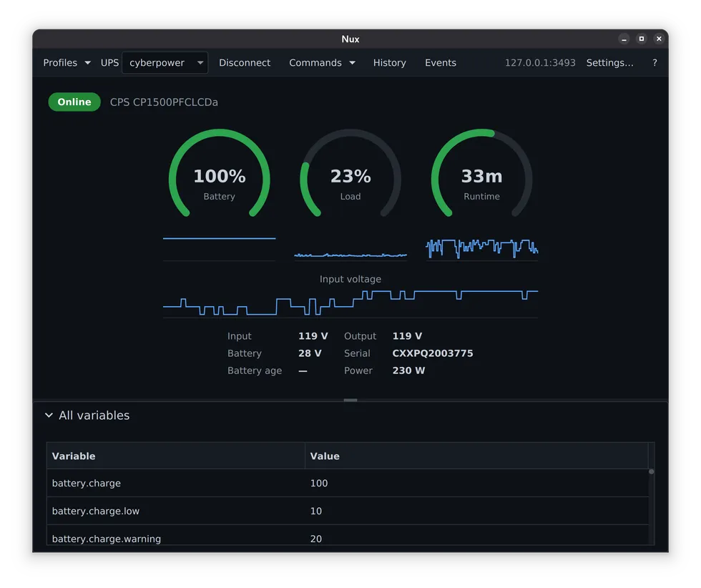The image size is (701, 588).
Task: Click the runtime sparkline under the Runtime gauge
Action: coord(481,249)
